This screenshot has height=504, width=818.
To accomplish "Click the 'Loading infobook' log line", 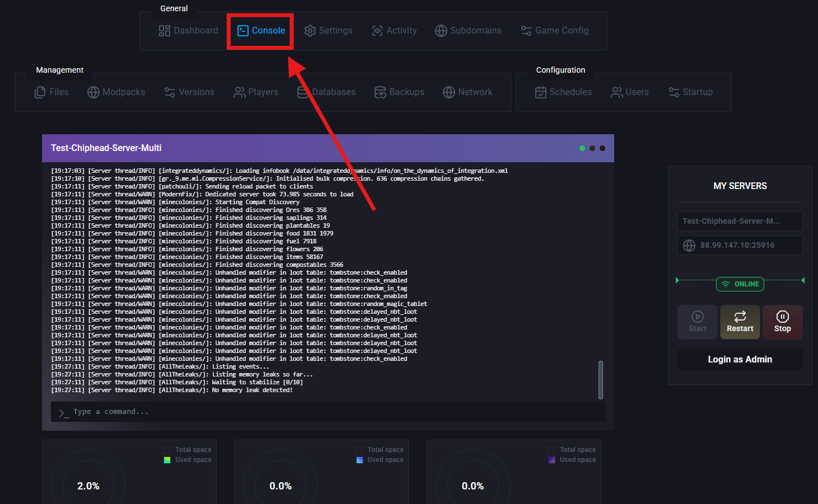I will click(279, 171).
